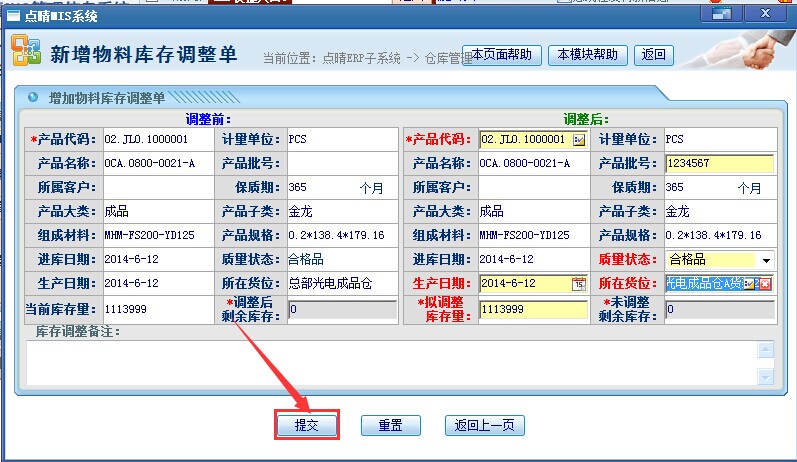Screen dimensions: 797x462
Task: Click 调整前 product code 02.JL0.1000001
Action: pos(146,139)
